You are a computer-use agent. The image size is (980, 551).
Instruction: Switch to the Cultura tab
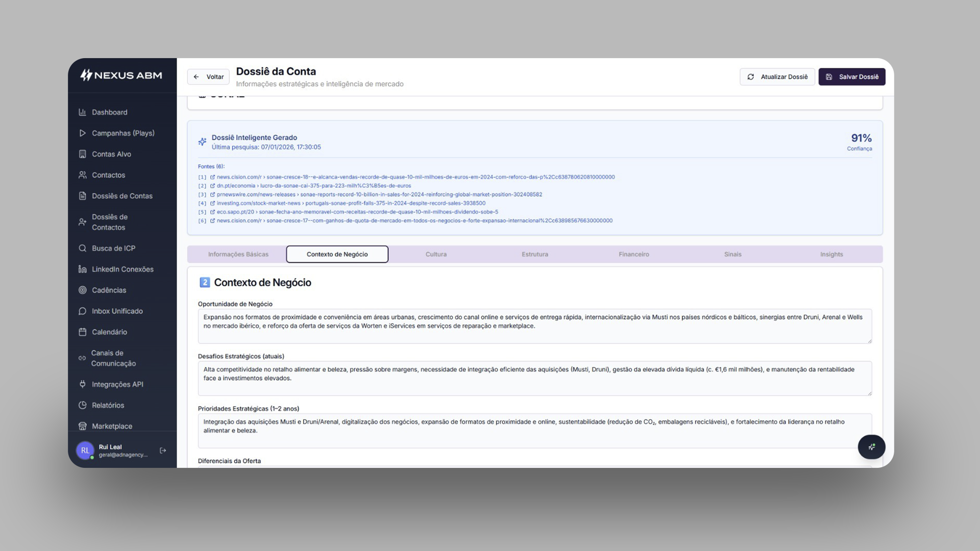pyautogui.click(x=436, y=254)
